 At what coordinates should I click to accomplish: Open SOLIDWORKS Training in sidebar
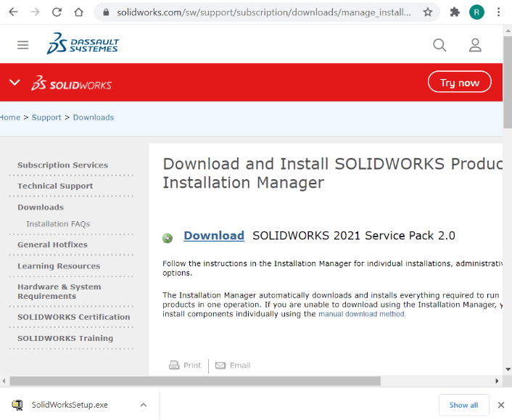point(65,338)
